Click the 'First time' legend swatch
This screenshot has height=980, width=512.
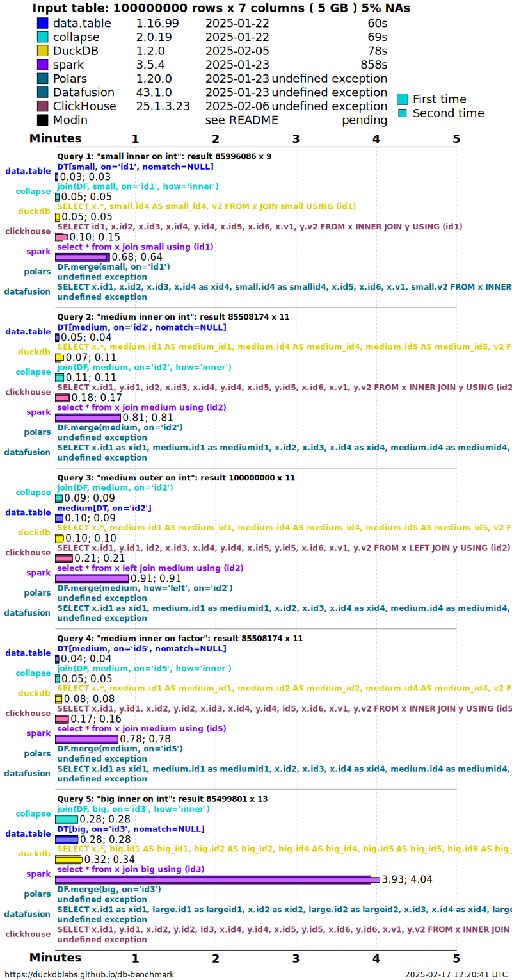point(403,99)
